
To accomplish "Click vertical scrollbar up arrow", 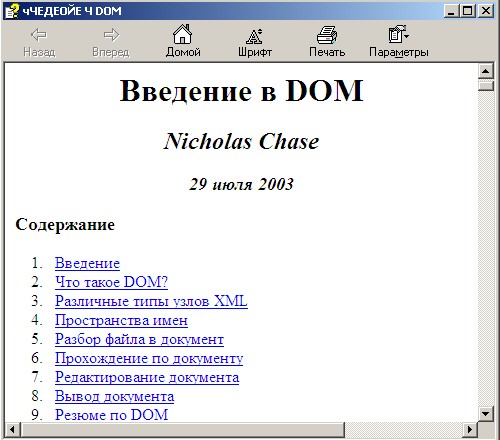I will tap(486, 71).
